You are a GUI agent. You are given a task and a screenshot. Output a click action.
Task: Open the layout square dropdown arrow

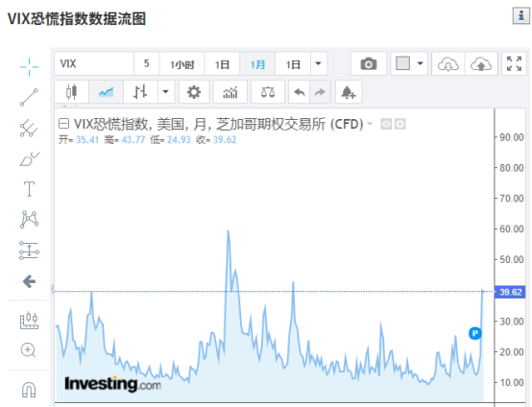(421, 63)
